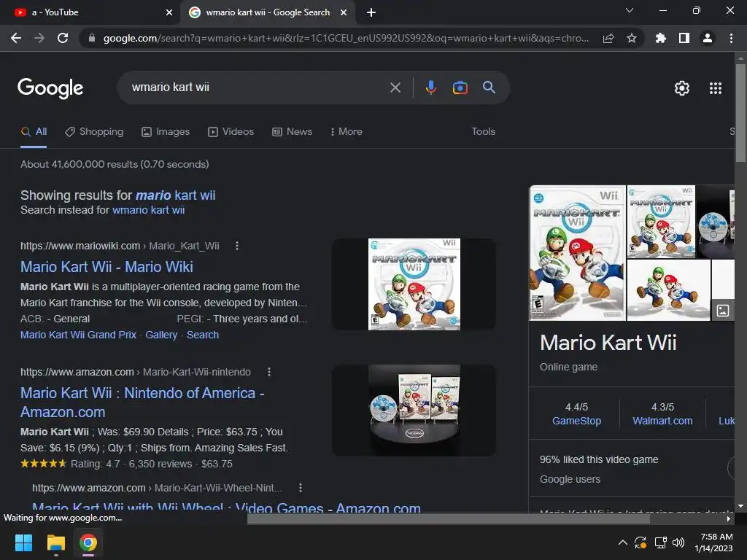The width and height of the screenshot is (747, 560).
Task: Close the YouTube tab
Action: 169,12
